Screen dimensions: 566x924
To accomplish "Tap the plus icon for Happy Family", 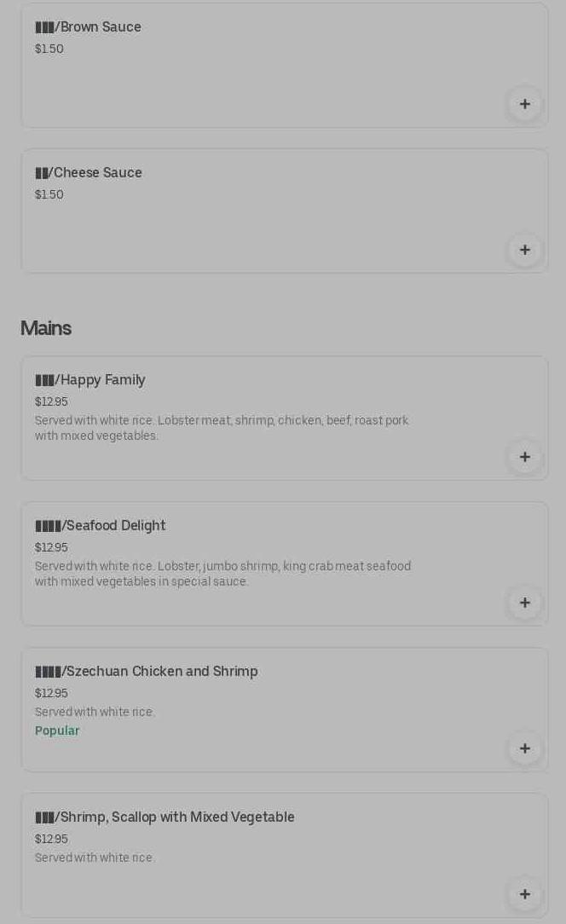I will coord(524,457).
